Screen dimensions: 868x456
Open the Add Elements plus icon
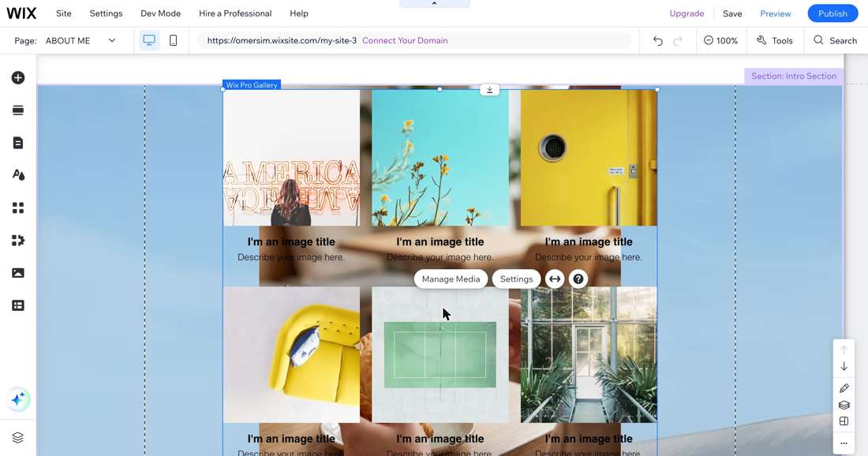pos(17,77)
